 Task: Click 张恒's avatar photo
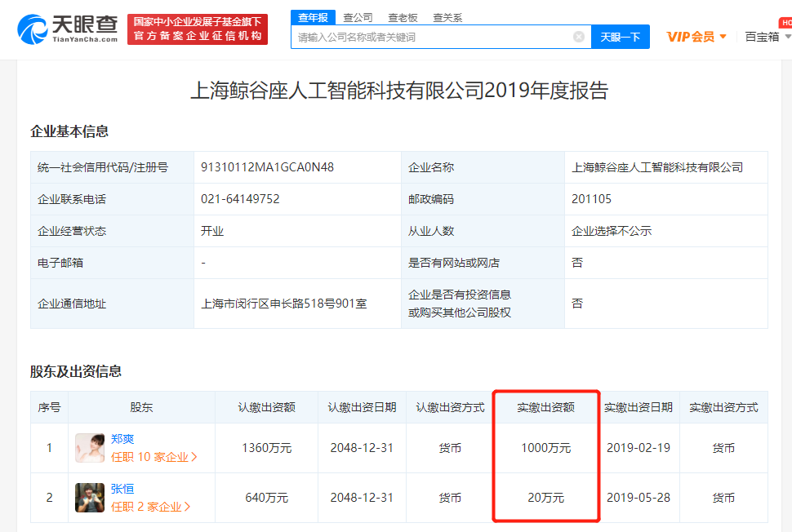(x=89, y=498)
